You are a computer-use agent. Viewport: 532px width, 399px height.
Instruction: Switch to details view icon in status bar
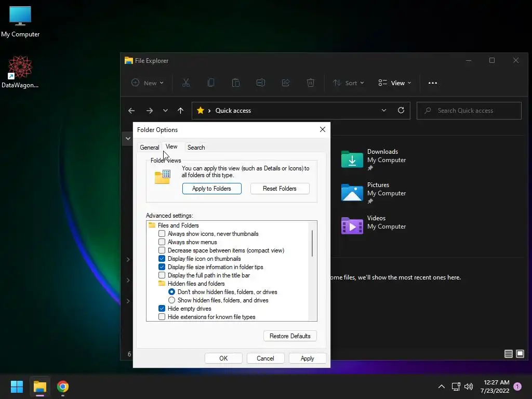(x=508, y=354)
